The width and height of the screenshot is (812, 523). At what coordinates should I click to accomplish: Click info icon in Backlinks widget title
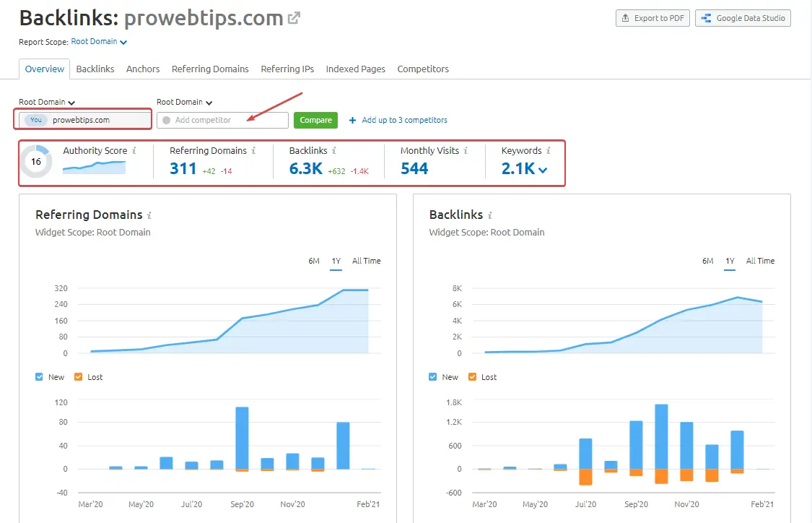[x=490, y=215]
